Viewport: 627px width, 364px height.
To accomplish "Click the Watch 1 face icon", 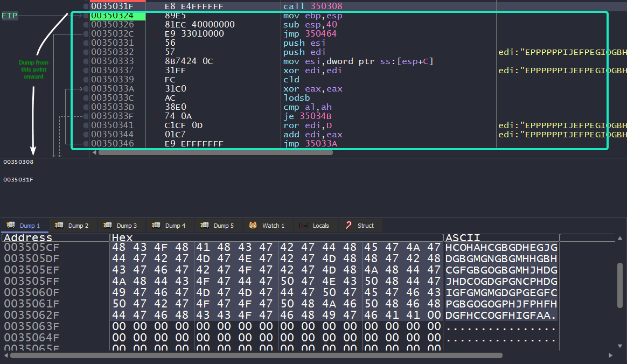I will (x=253, y=226).
